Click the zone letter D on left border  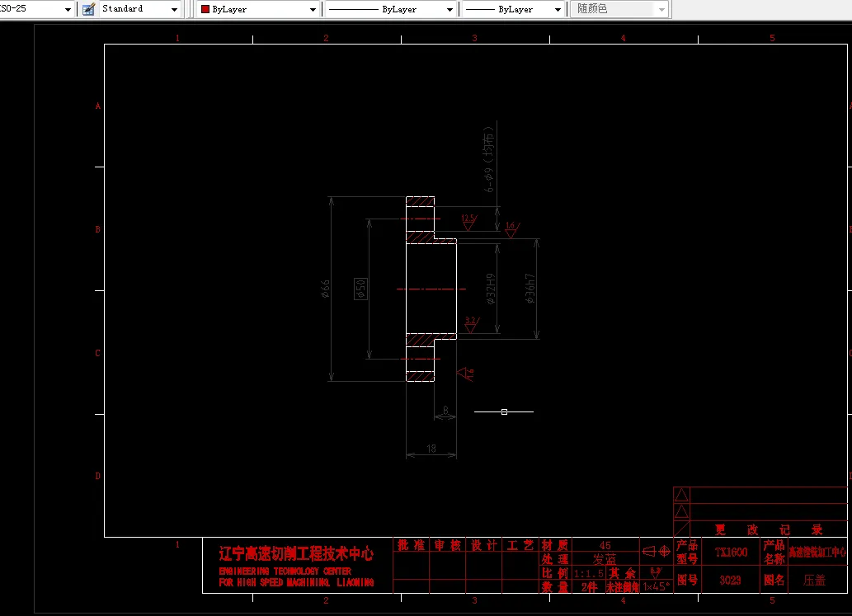tap(98, 476)
